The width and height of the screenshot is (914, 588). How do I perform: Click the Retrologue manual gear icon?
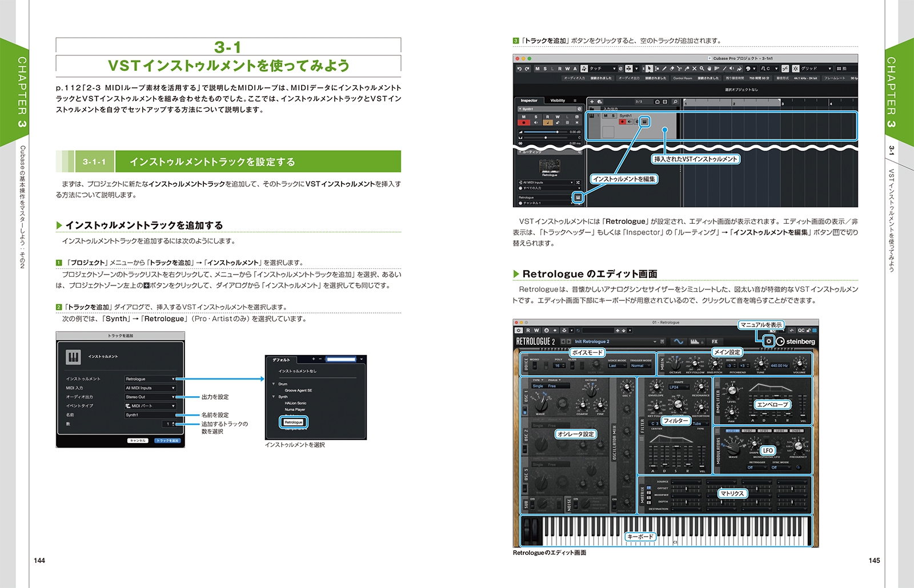click(x=769, y=341)
